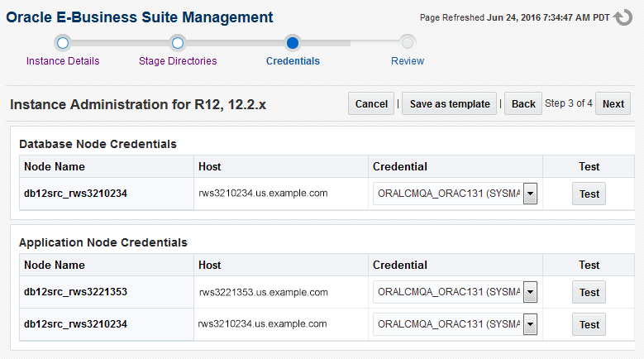The width and height of the screenshot is (644, 359).
Task: Expand credential dropdown for host rws3221353
Action: pos(530,293)
